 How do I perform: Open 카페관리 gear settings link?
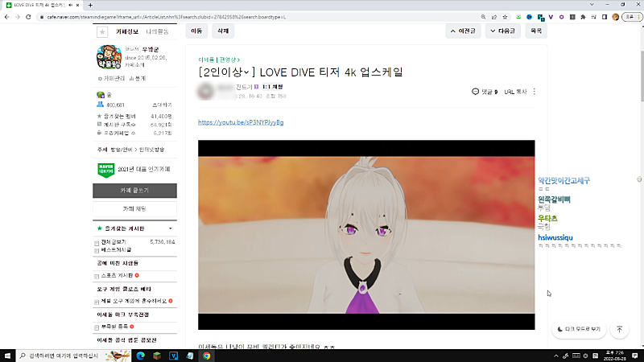[x=111, y=78]
